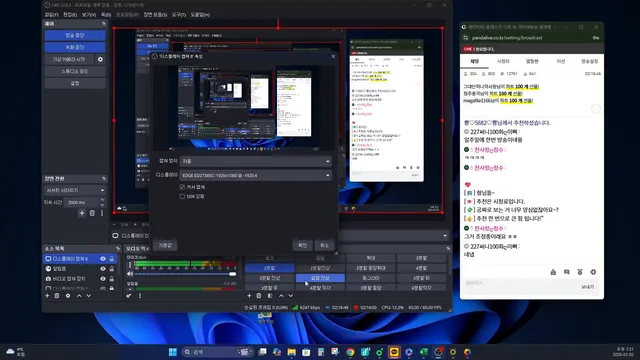
Task: Decrease transition duration with down stepper
Action: coord(102,204)
